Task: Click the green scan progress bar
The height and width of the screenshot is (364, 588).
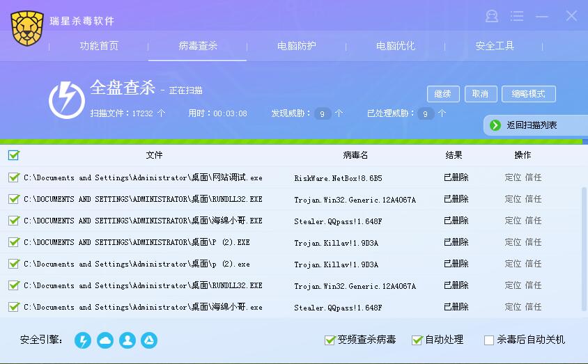Action: tap(291, 142)
